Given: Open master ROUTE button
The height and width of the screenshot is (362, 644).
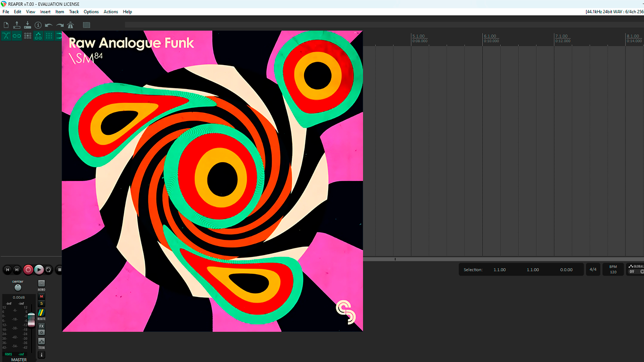Looking at the screenshot, I should tap(41, 313).
